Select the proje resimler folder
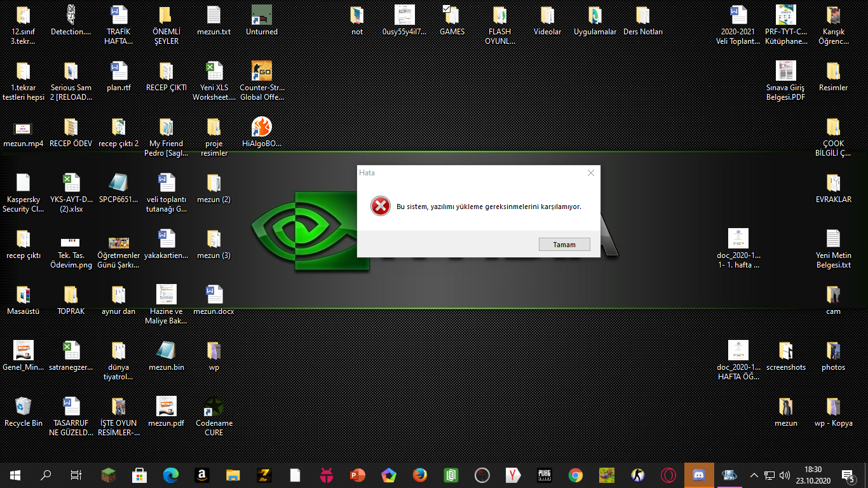This screenshot has width=868, height=488. (x=214, y=137)
